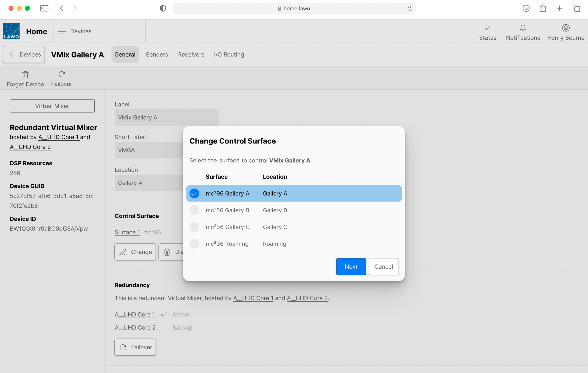The height and width of the screenshot is (373, 588).
Task: Click the Virtual Mixer button
Action: [52, 106]
